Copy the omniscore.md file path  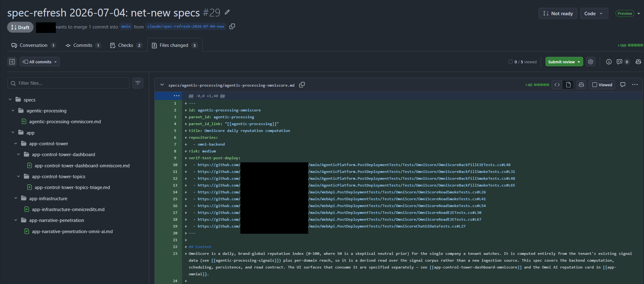pyautogui.click(x=302, y=85)
